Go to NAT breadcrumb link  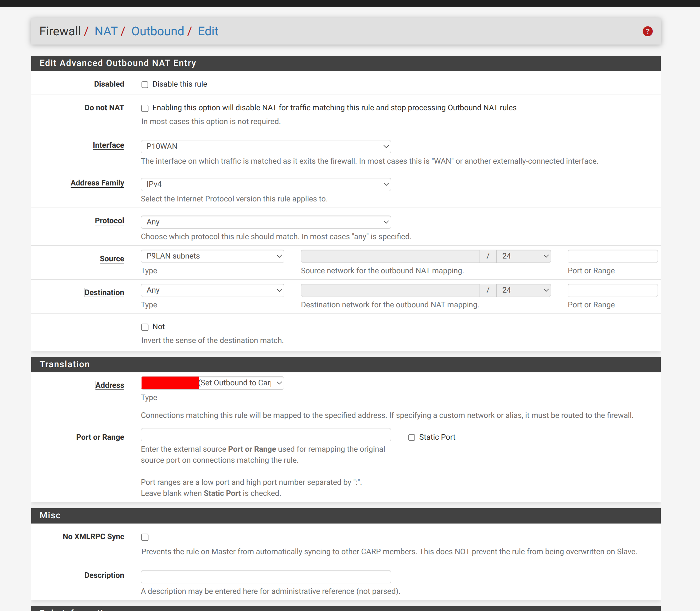106,31
